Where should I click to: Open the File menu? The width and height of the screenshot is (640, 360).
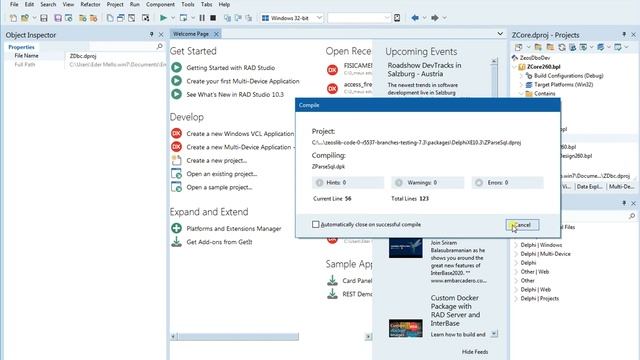(x=14, y=4)
